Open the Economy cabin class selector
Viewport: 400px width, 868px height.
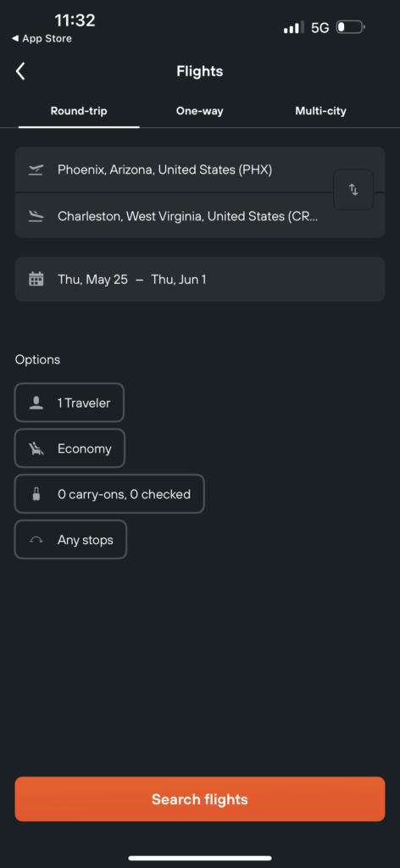(x=69, y=448)
